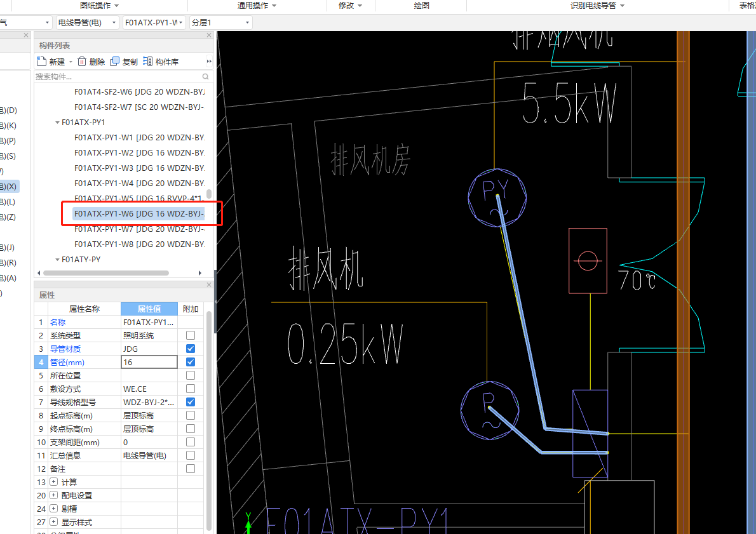Expand the 计算 property group
Image resolution: width=756 pixels, height=534 pixels.
53,482
